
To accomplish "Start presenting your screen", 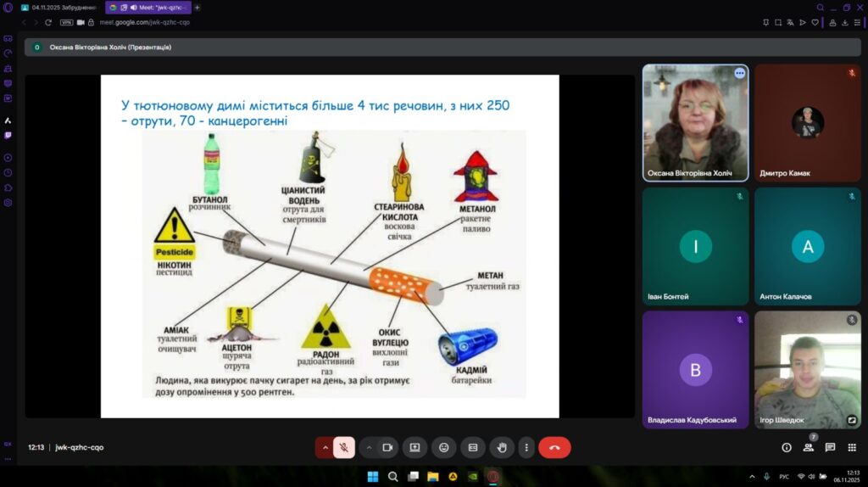I will pos(415,447).
